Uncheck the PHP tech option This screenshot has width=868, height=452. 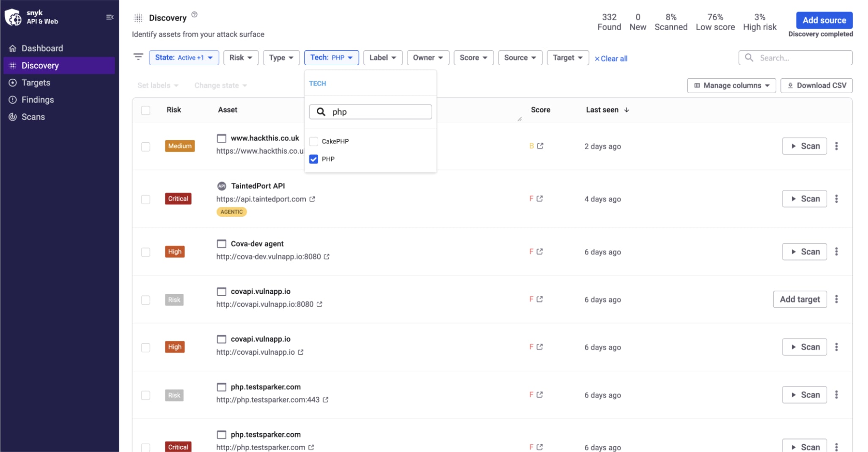coord(313,159)
